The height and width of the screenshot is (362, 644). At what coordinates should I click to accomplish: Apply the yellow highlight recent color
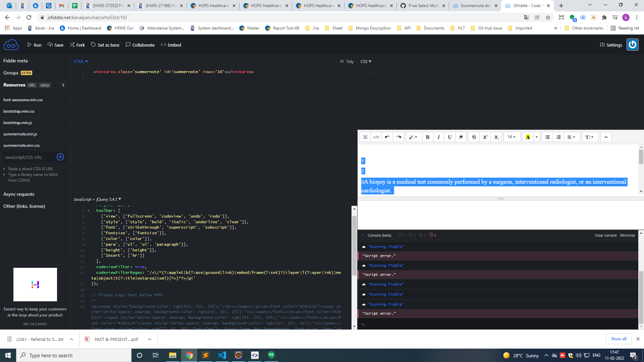[x=528, y=137]
